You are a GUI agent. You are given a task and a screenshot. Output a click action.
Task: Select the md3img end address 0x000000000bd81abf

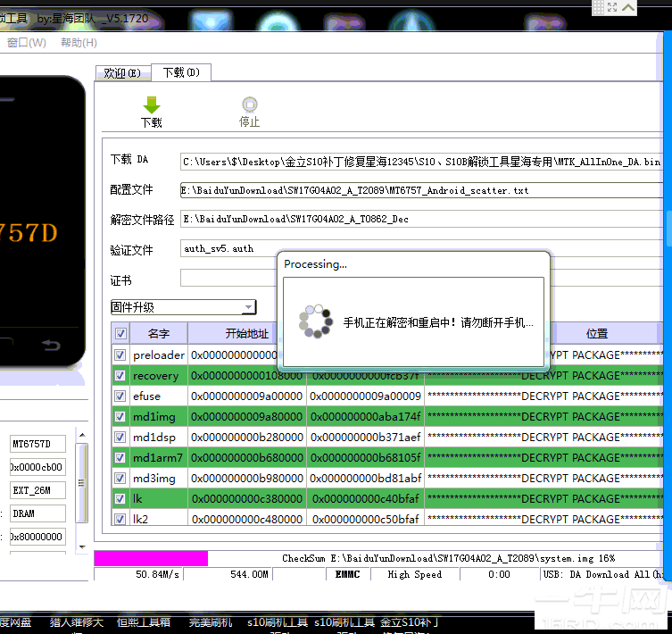(366, 479)
